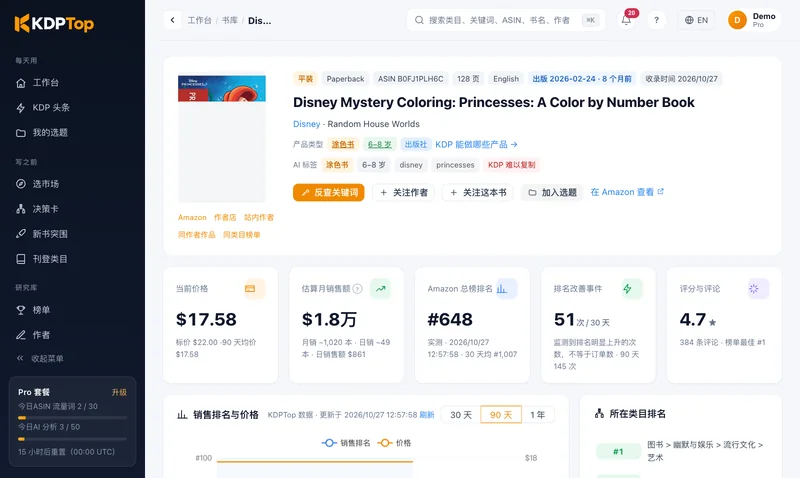Click the 评分与评论 sparkle icon
Screen dimensions: 800x478
point(754,289)
